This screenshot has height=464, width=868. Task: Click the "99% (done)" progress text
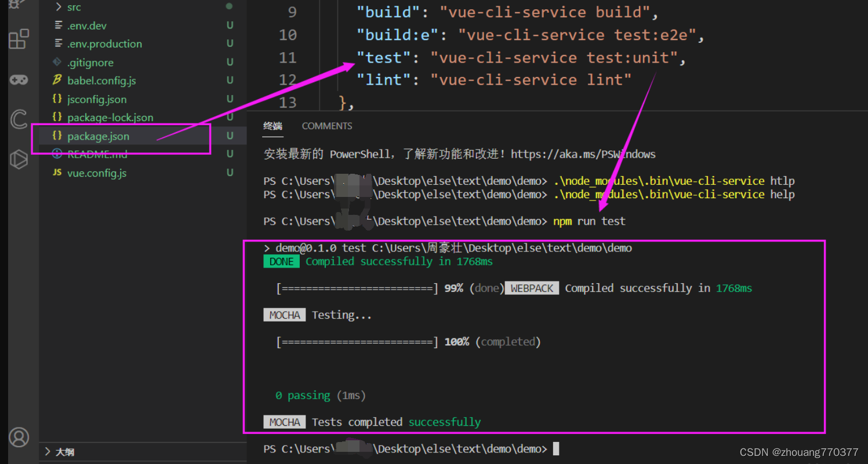pos(474,288)
